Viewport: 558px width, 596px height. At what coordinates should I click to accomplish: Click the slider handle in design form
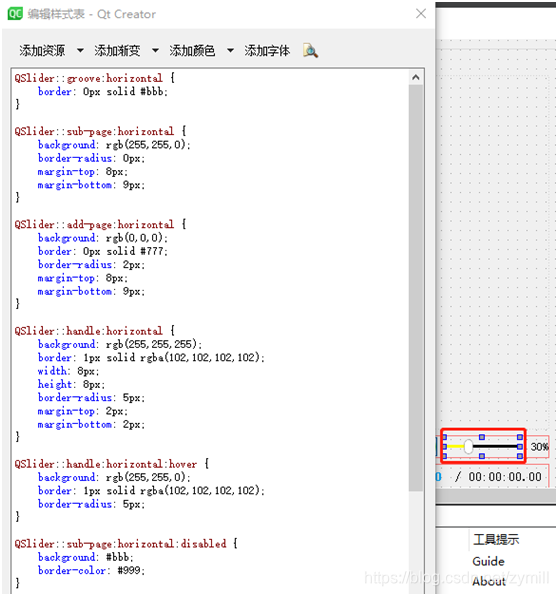pos(468,447)
